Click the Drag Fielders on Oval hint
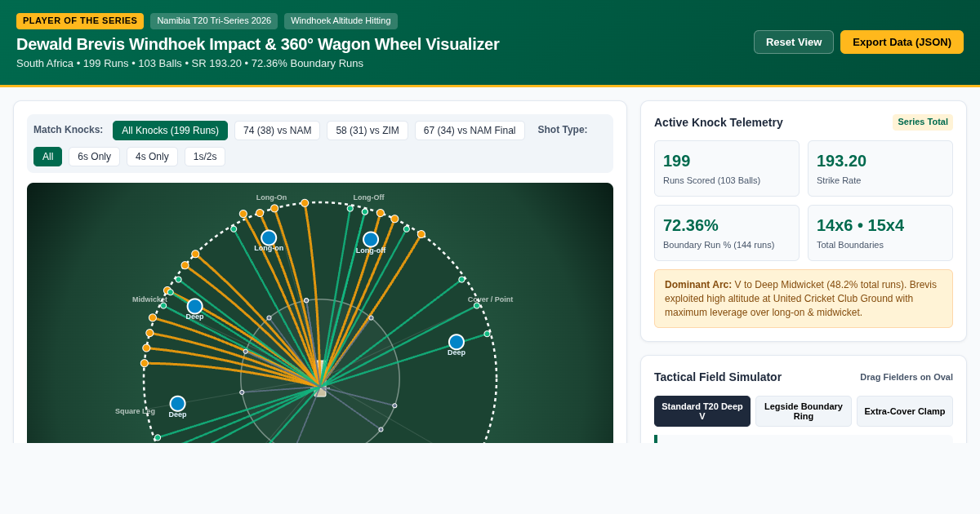Image resolution: width=980 pixels, height=514 pixels. [x=906, y=377]
